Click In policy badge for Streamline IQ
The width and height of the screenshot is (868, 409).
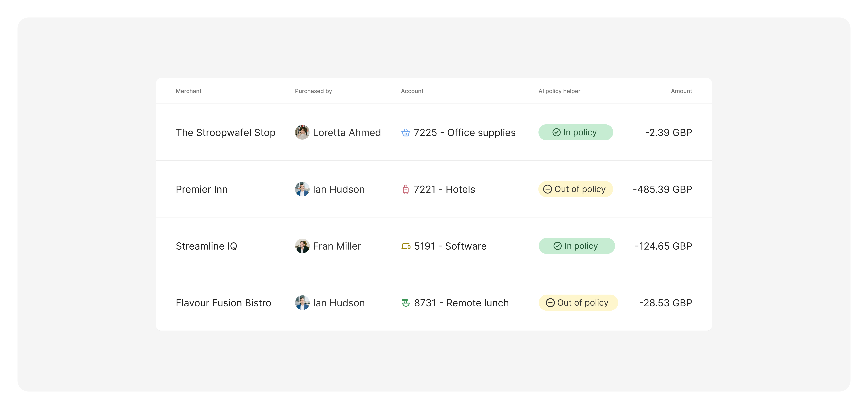576,246
